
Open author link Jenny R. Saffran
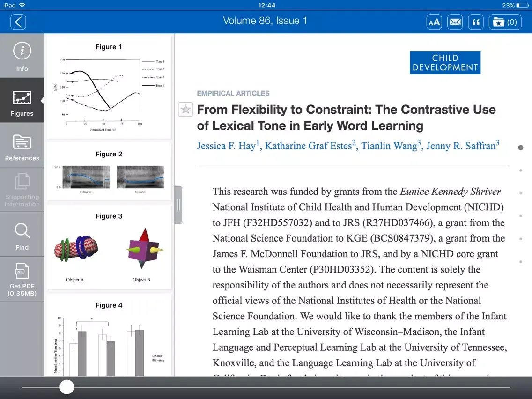(x=460, y=146)
